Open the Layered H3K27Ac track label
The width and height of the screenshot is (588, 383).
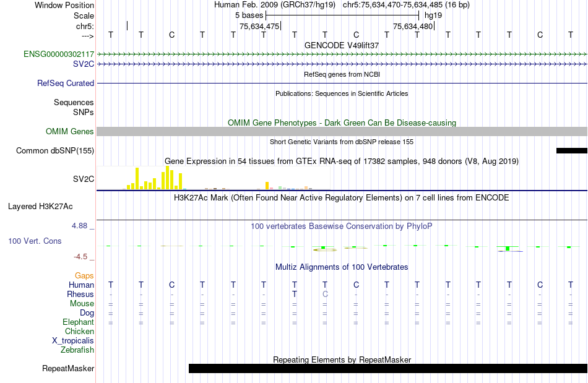40,207
